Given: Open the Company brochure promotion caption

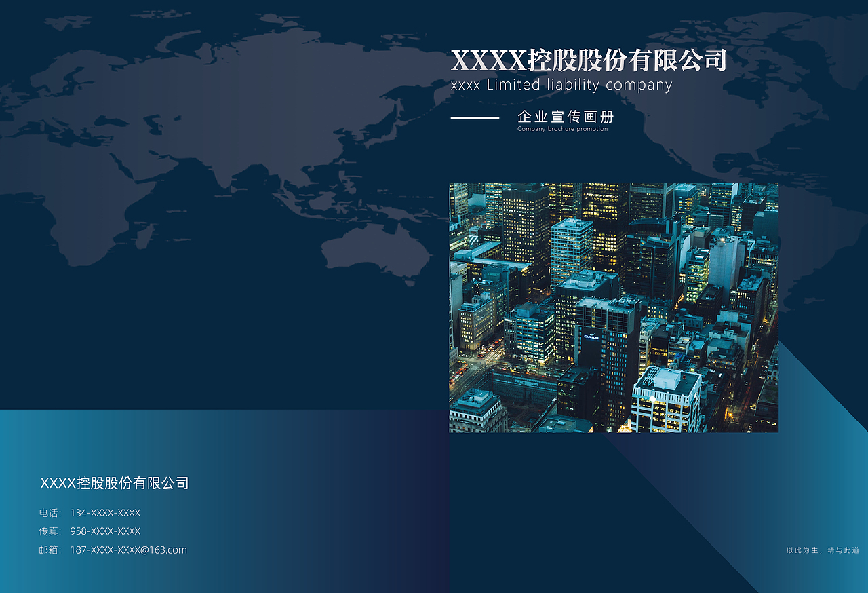Looking at the screenshot, I should point(561,128).
